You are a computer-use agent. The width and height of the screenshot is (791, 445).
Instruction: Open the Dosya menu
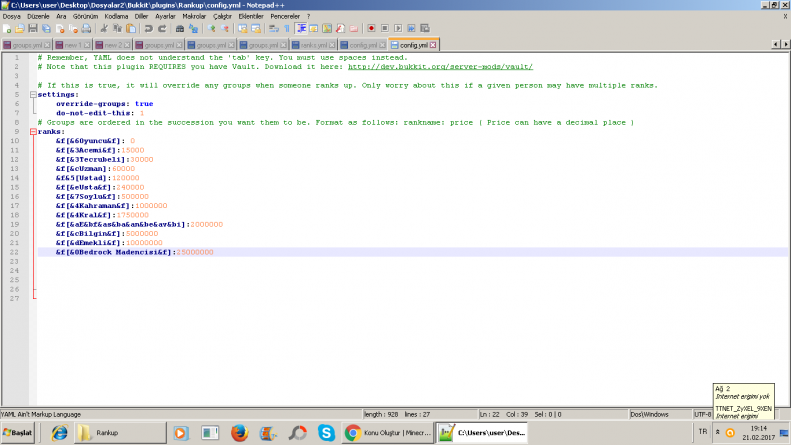click(12, 16)
